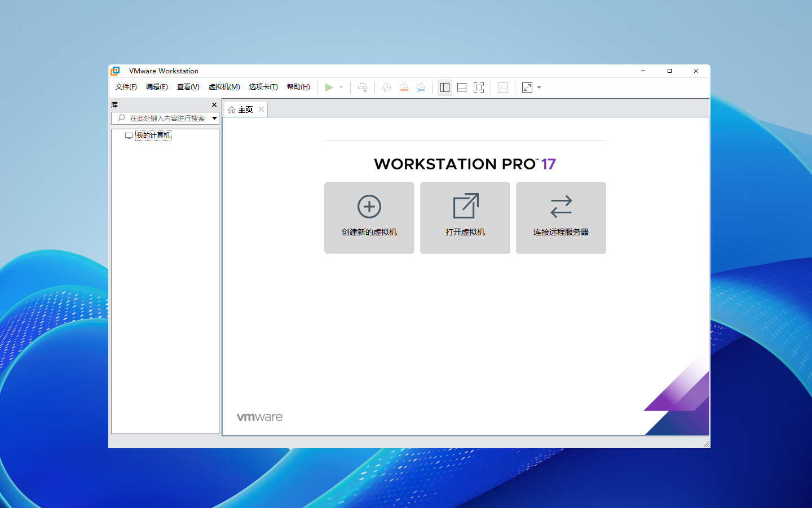This screenshot has width=812, height=508.
Task: Toggle the library sidebar view icon
Action: [445, 87]
